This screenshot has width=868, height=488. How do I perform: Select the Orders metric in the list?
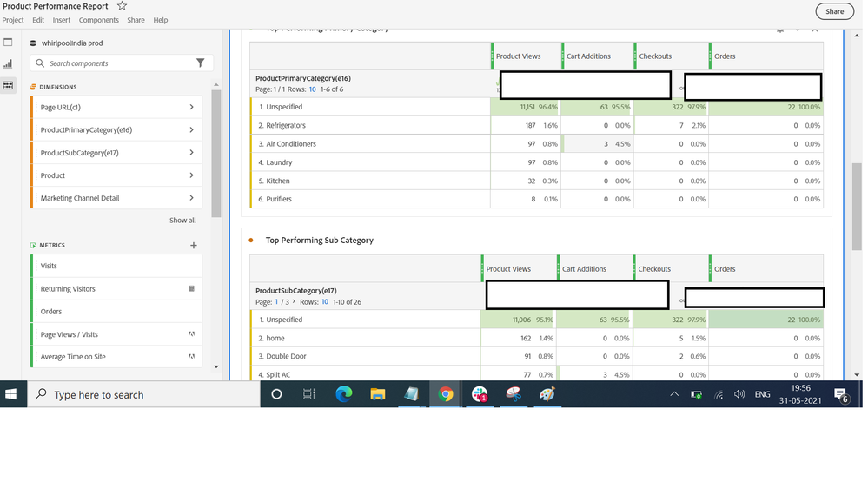[51, 312]
